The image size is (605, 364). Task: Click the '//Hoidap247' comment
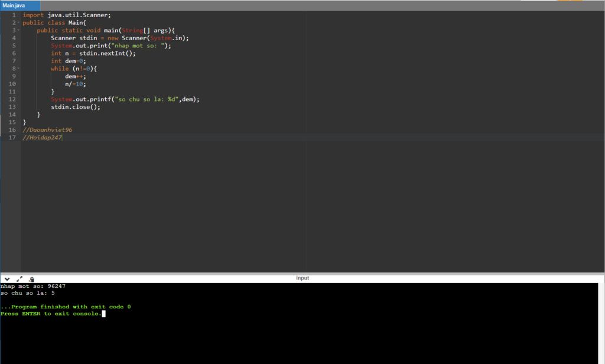pyautogui.click(x=42, y=138)
